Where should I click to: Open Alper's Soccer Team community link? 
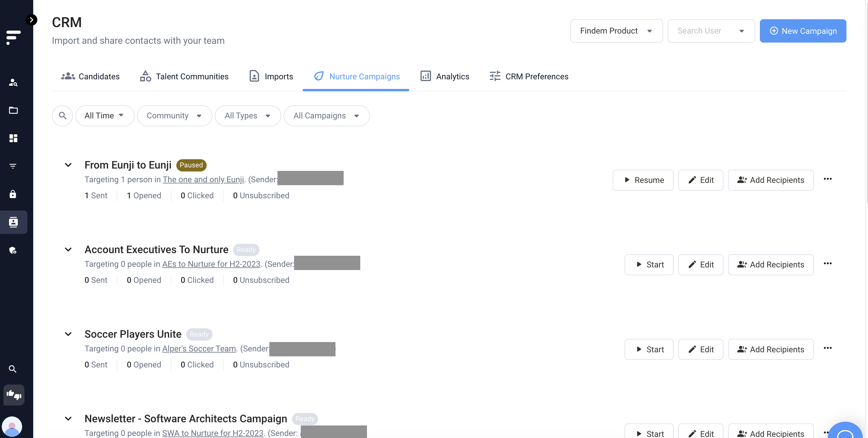click(199, 349)
